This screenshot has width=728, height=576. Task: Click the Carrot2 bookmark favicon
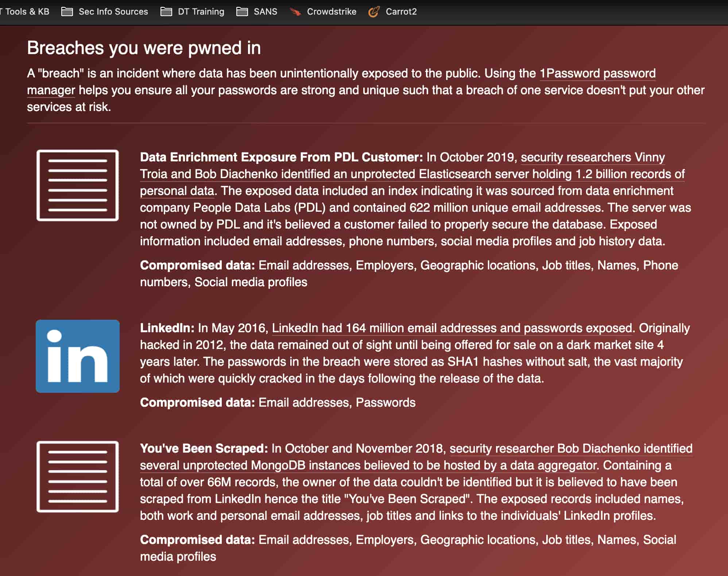pyautogui.click(x=374, y=12)
